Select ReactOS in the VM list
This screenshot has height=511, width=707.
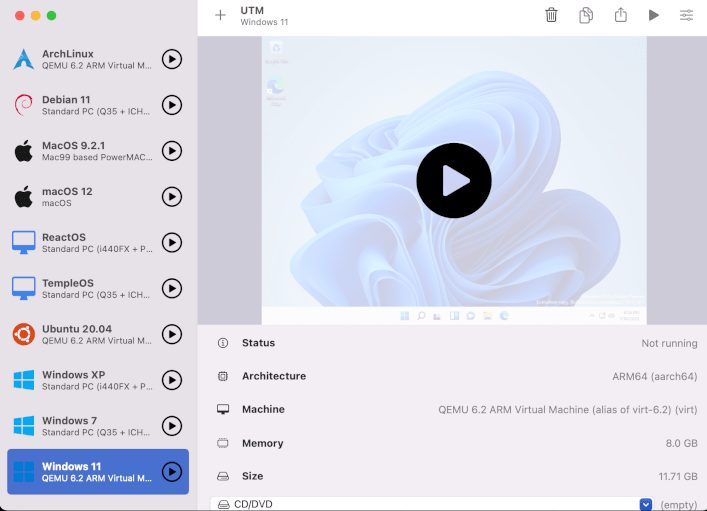coord(98,243)
